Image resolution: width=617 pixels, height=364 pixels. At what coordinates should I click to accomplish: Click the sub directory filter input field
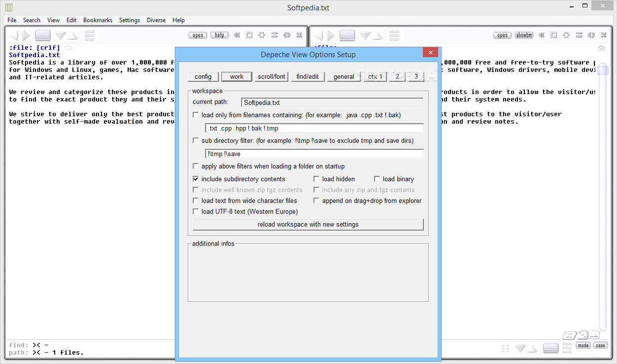coord(314,154)
